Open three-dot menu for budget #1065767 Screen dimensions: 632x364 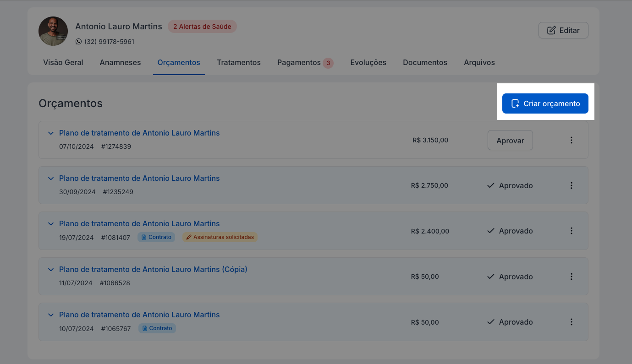coord(571,322)
